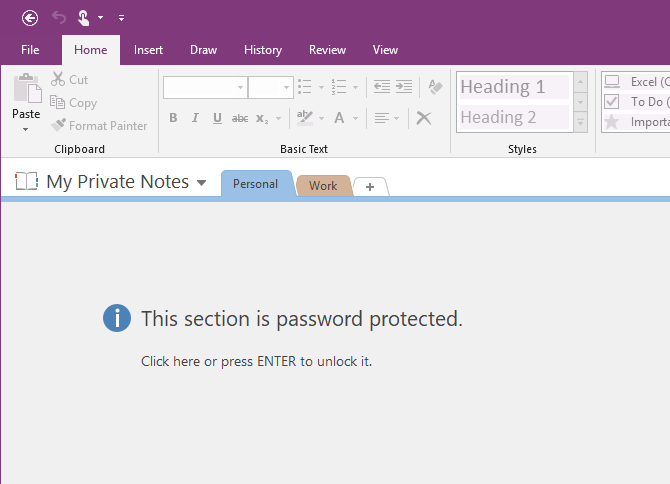Image resolution: width=670 pixels, height=484 pixels.
Task: Toggle Underline formatting
Action: tap(216, 118)
